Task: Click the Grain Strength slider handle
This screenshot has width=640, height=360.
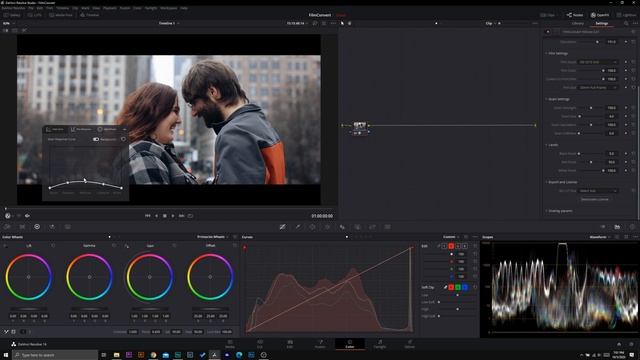Action: point(591,108)
